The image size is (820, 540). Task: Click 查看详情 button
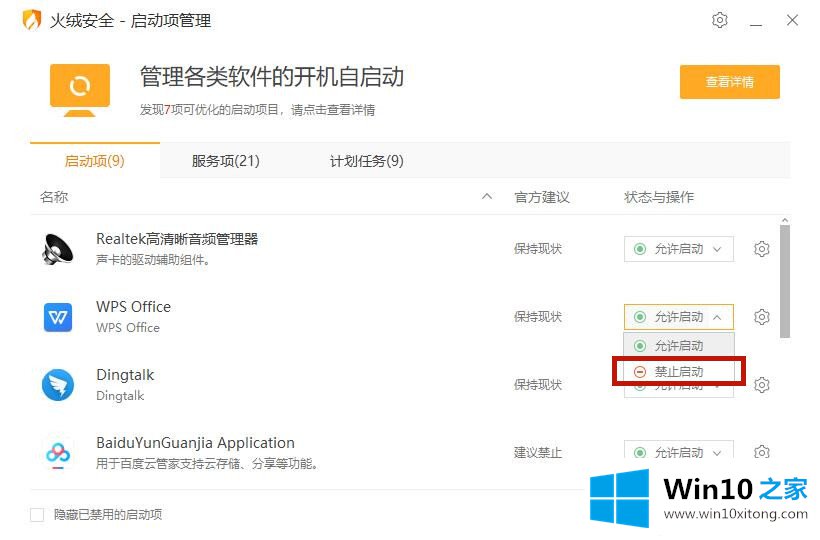[x=730, y=82]
